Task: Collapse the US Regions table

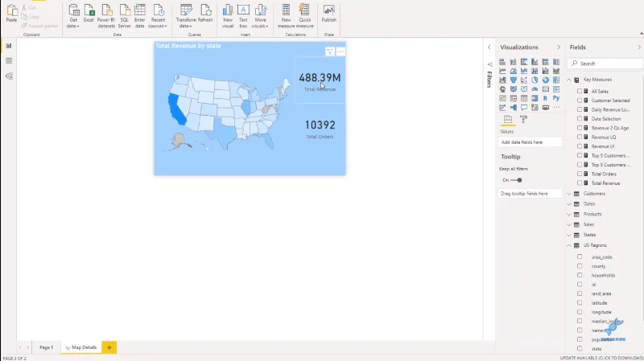Action: pos(569,245)
